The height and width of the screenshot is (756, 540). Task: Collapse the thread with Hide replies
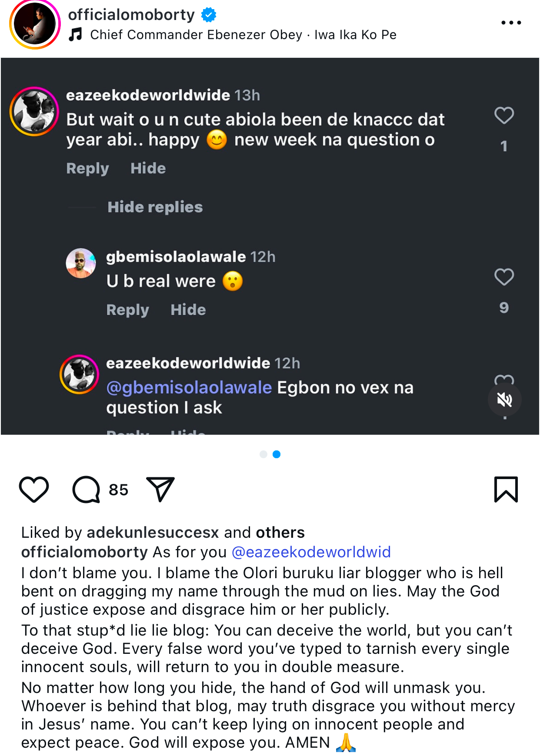(155, 207)
